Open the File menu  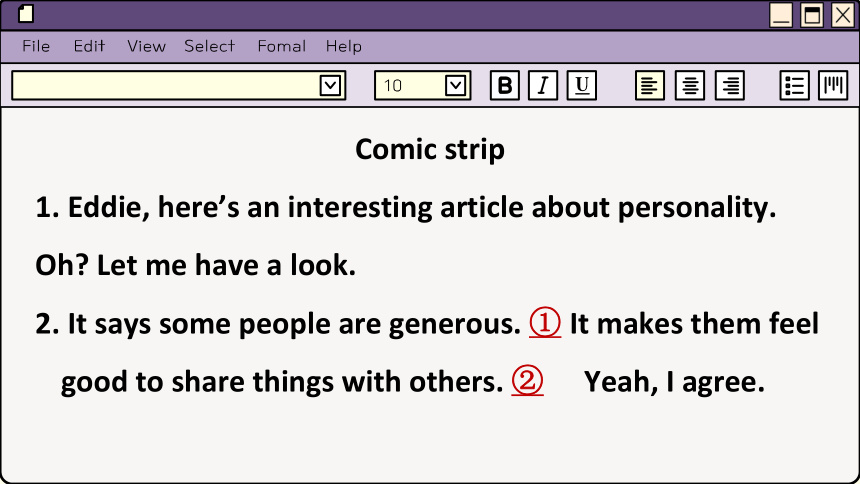click(x=36, y=46)
